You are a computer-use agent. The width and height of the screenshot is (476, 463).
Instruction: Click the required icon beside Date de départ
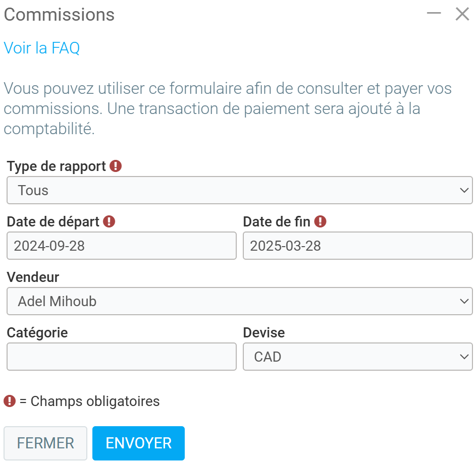click(x=109, y=221)
